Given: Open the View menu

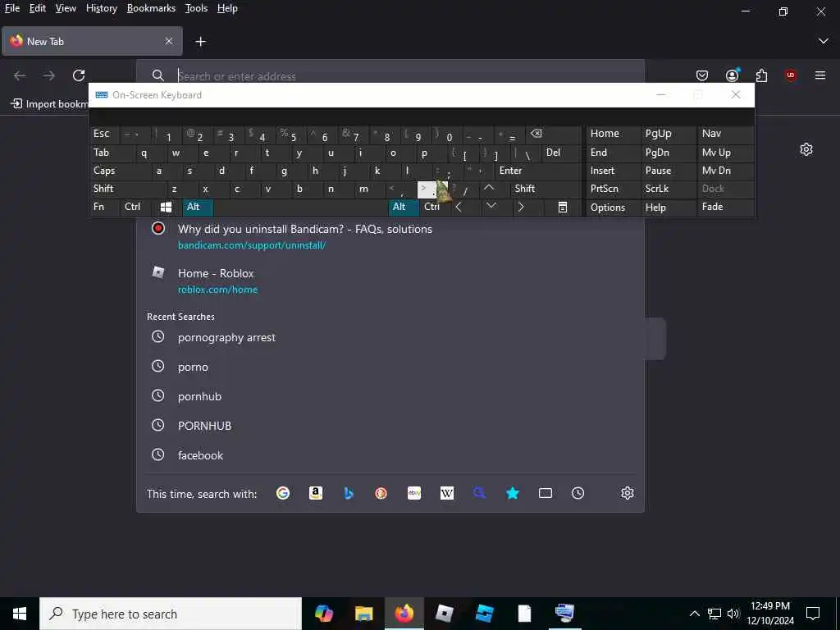Looking at the screenshot, I should (x=66, y=8).
